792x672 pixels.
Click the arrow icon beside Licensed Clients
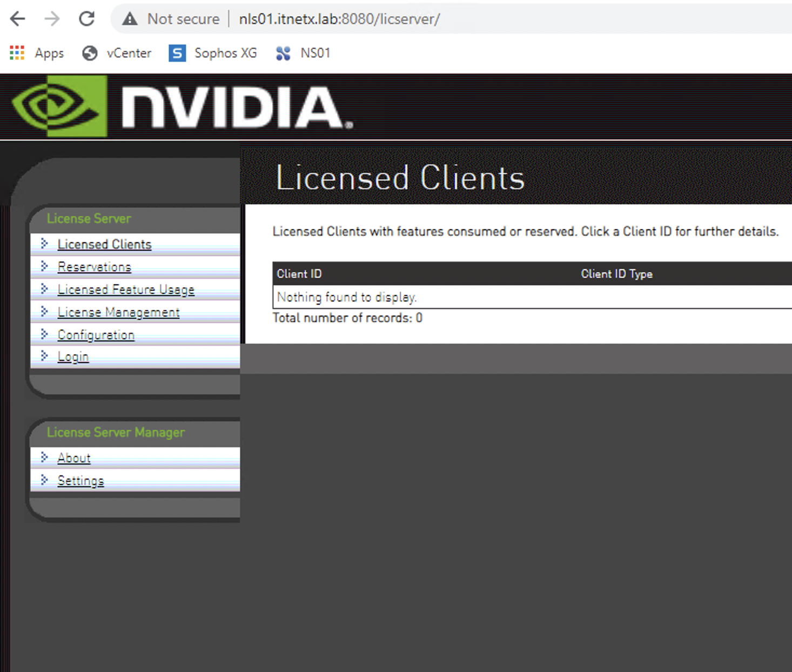pos(44,244)
